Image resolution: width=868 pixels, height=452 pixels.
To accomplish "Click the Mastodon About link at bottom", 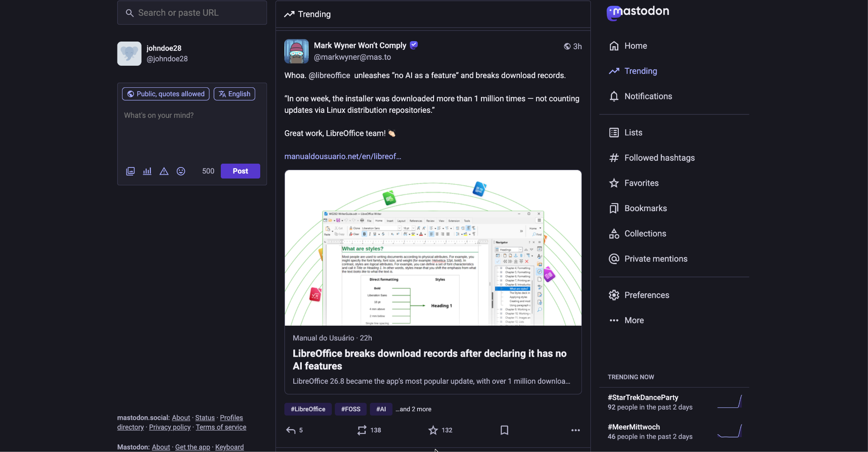I will tap(161, 447).
